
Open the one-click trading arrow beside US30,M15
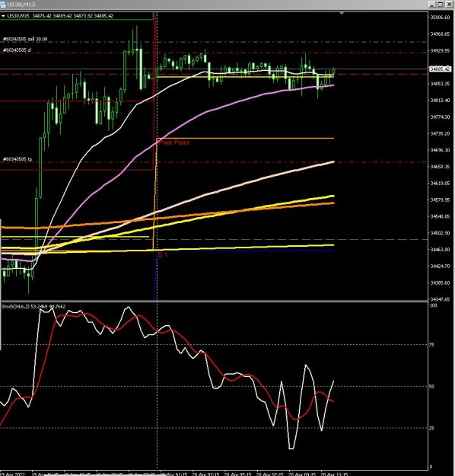tap(3, 16)
